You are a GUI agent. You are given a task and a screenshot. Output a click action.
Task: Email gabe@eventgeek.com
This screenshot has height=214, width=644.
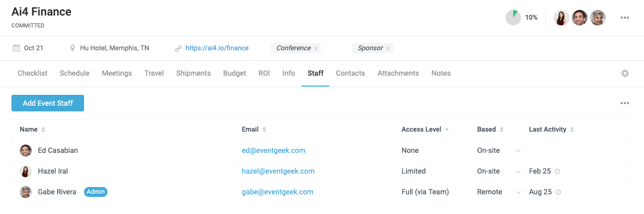(278, 192)
